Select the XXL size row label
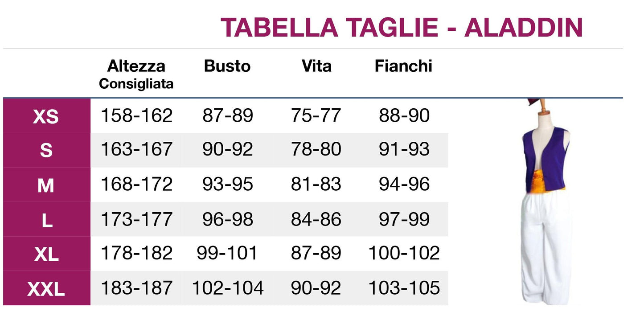 [46, 289]
